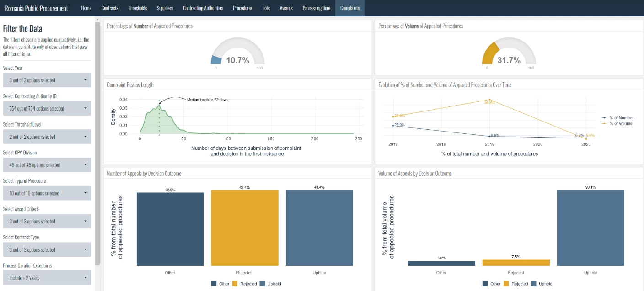Image resolution: width=644 pixels, height=291 pixels.
Task: Click the Upheld bar in number chart
Action: tap(319, 228)
